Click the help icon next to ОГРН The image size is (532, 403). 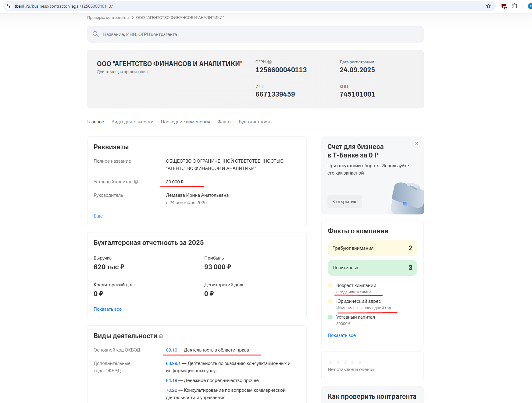270,62
